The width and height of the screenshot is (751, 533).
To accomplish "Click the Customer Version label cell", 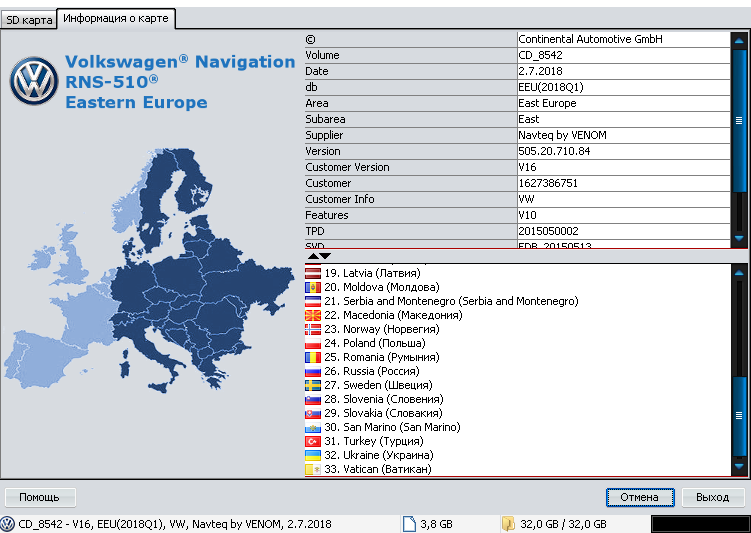I will click(411, 167).
